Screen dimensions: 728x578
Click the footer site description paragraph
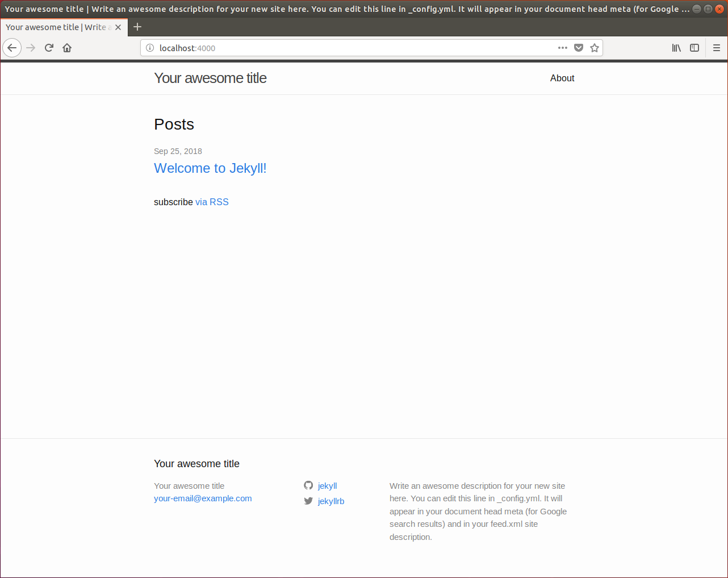point(478,512)
